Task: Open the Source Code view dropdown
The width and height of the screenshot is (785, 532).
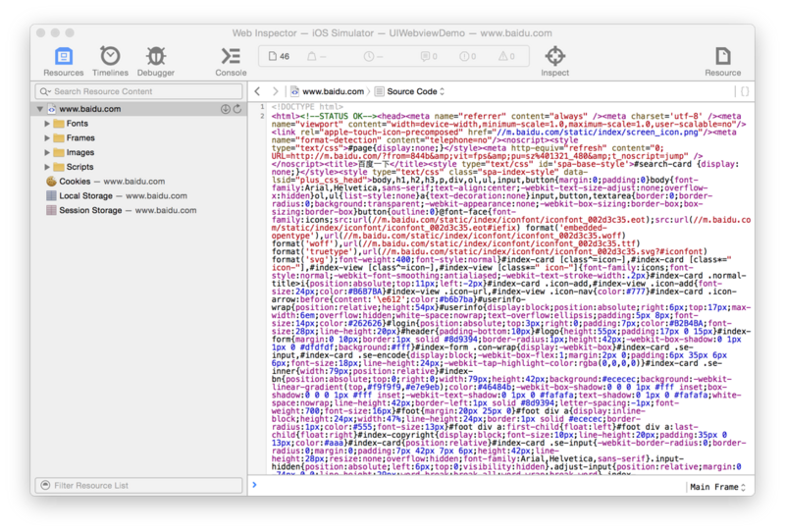Action: tap(409, 91)
